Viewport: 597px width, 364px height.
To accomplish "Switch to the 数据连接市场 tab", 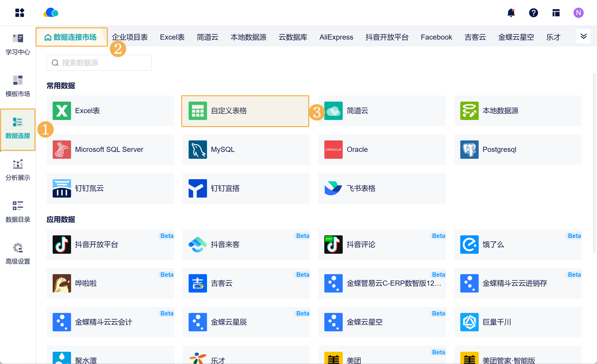I will 72,37.
